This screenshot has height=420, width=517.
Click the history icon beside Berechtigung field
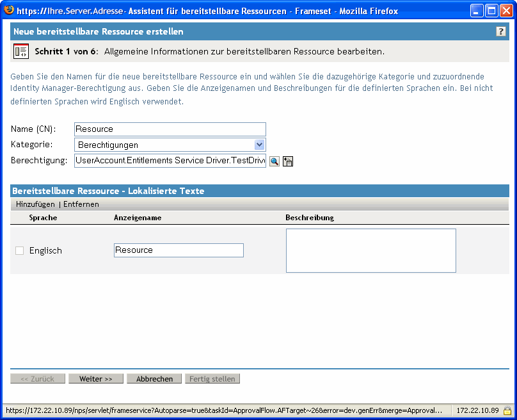[x=288, y=161]
